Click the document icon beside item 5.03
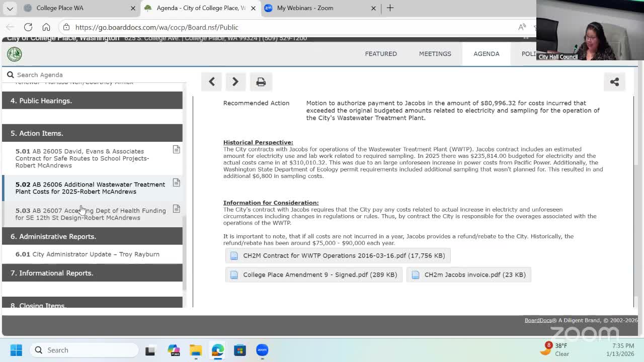Image resolution: width=644 pixels, height=362 pixels. [176, 209]
